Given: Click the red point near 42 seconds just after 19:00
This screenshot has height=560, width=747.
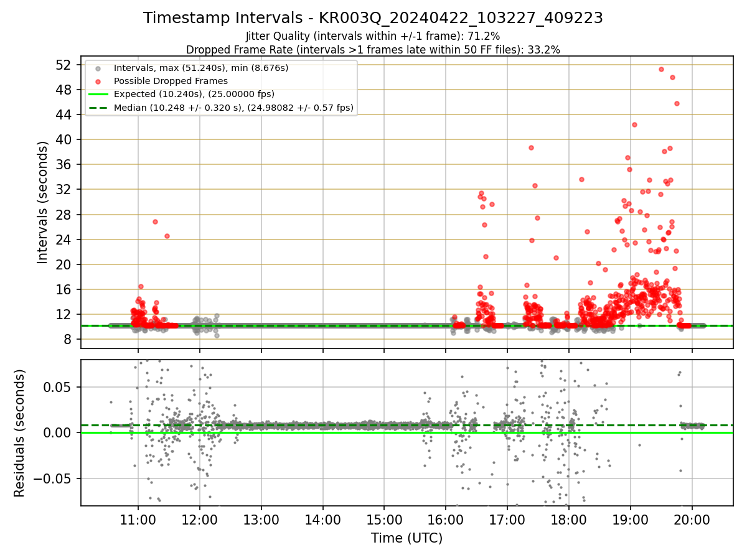Looking at the screenshot, I should [634, 124].
